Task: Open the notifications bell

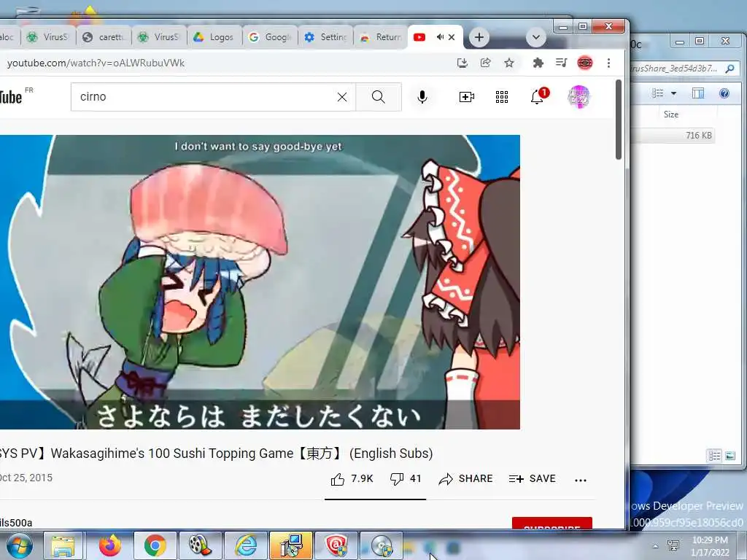Action: pyautogui.click(x=538, y=97)
